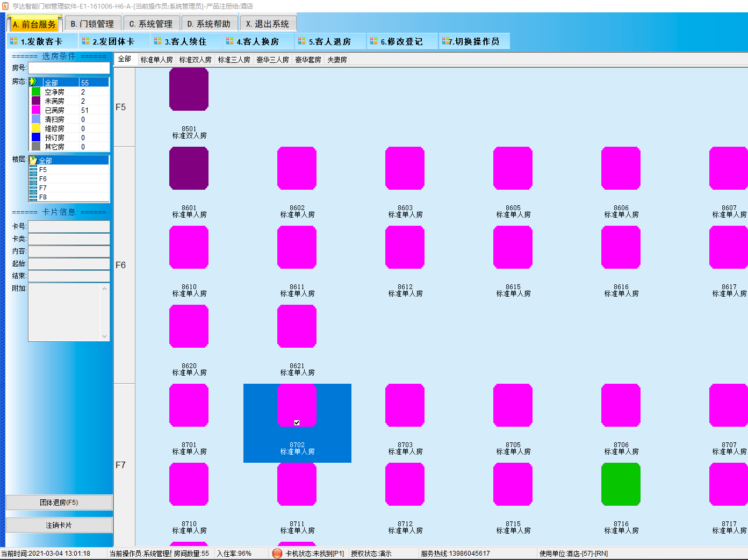Click X.退出系统 tab
The height and width of the screenshot is (560, 748).
[268, 24]
